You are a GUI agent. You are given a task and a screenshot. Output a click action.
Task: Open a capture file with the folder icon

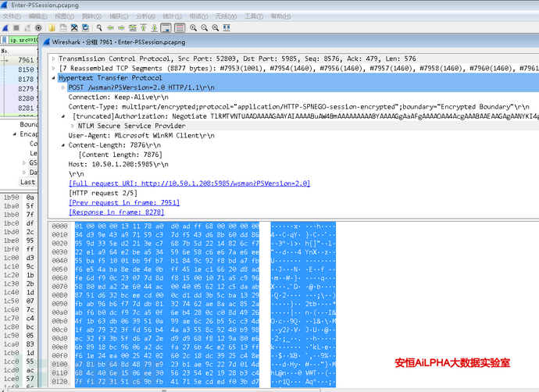click(52, 28)
